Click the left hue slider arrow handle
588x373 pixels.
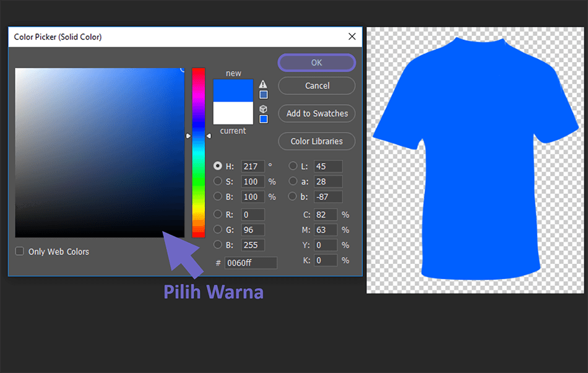(188, 136)
